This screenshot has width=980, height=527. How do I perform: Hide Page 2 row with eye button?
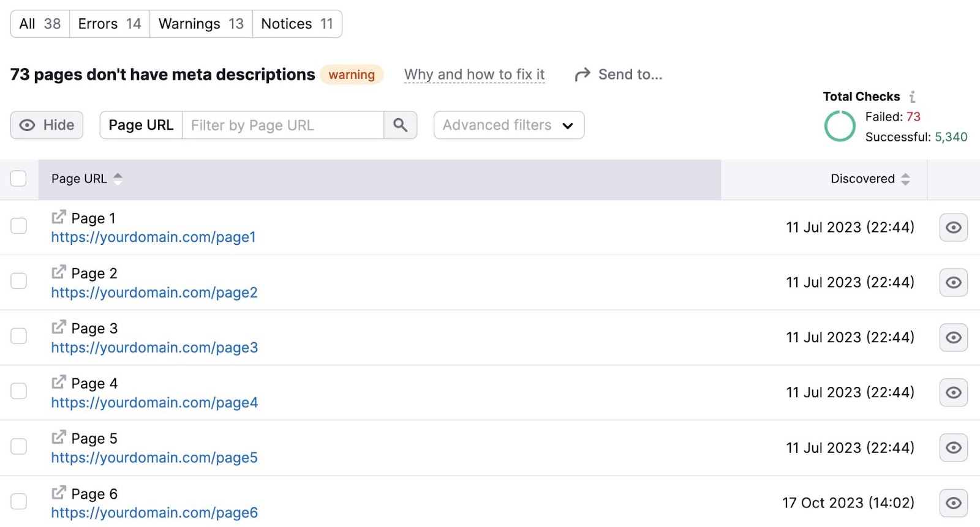[x=954, y=282]
